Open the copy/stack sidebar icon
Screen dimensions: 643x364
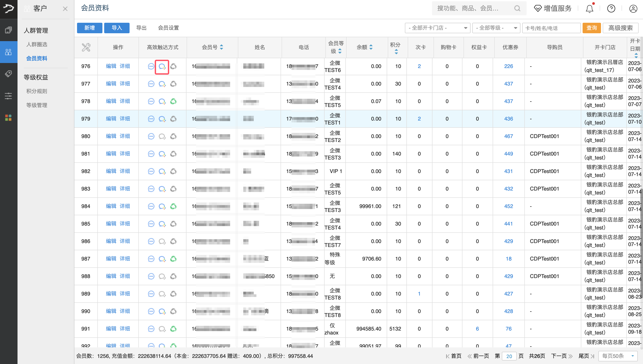pyautogui.click(x=9, y=30)
